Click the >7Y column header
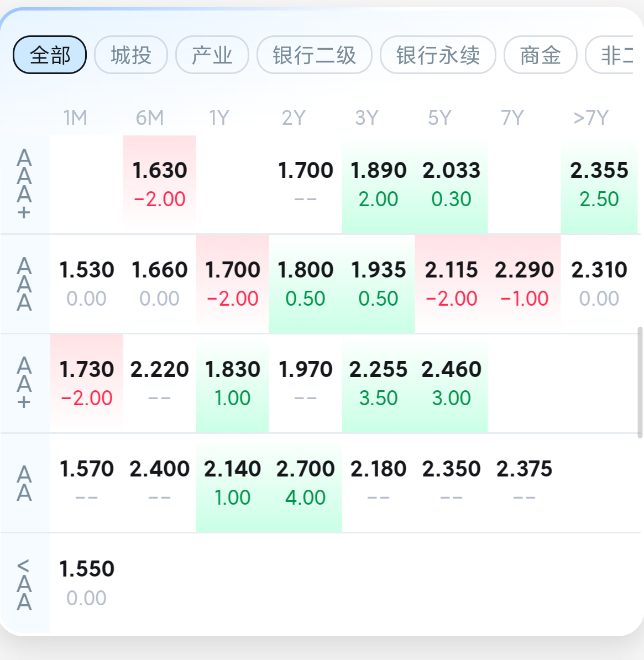 pyautogui.click(x=591, y=118)
